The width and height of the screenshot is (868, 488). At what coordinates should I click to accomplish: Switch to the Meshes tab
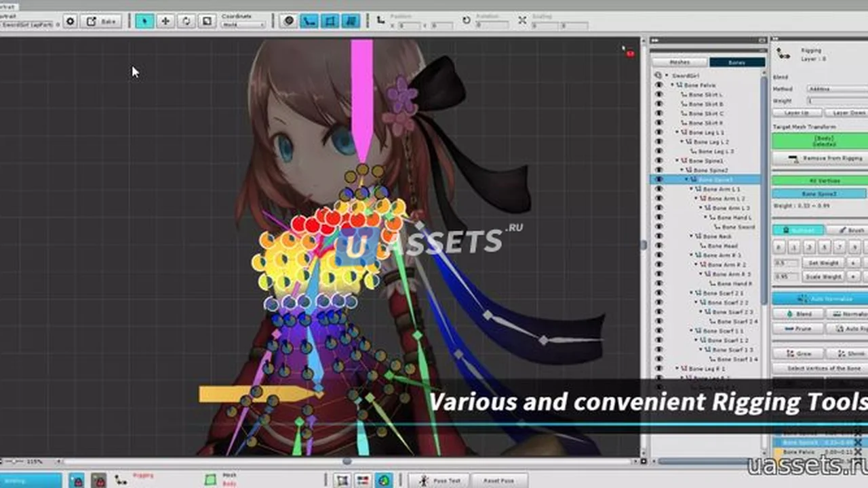(x=679, y=62)
